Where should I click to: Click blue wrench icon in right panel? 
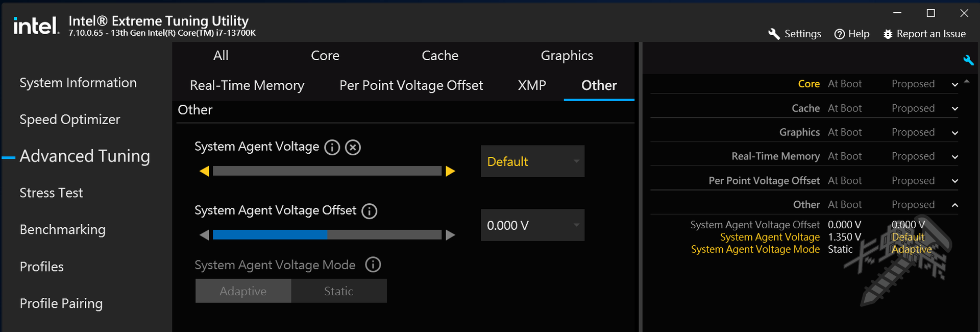[x=968, y=60]
